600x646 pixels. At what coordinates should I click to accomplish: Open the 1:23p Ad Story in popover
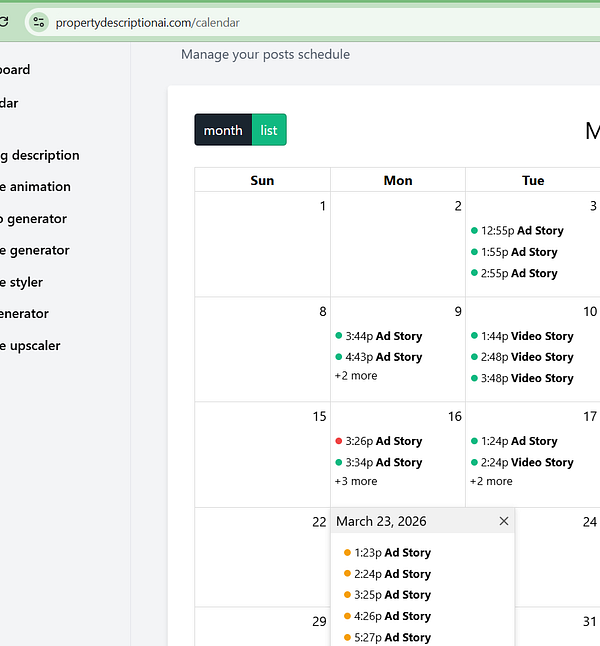(x=392, y=552)
